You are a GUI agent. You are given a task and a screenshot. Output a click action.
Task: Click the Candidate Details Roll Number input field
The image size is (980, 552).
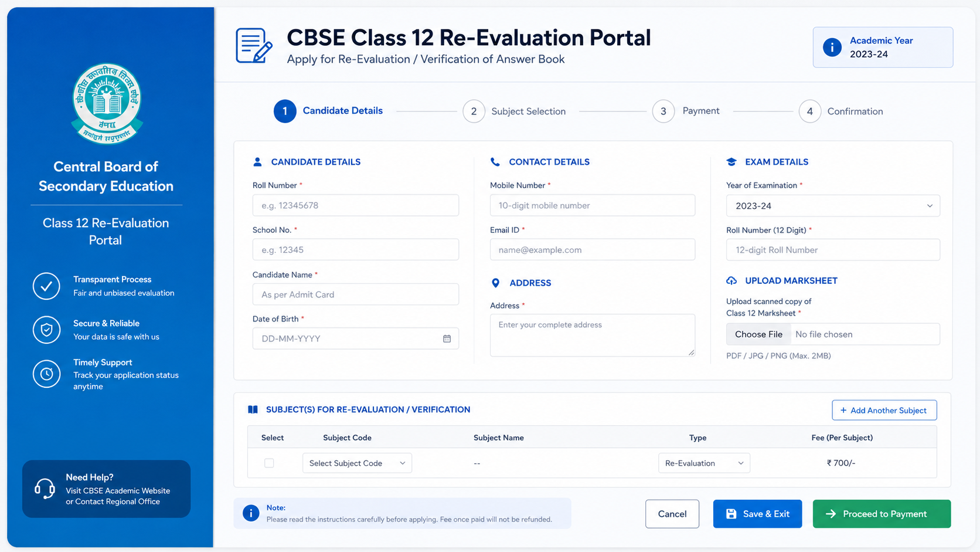coord(356,205)
